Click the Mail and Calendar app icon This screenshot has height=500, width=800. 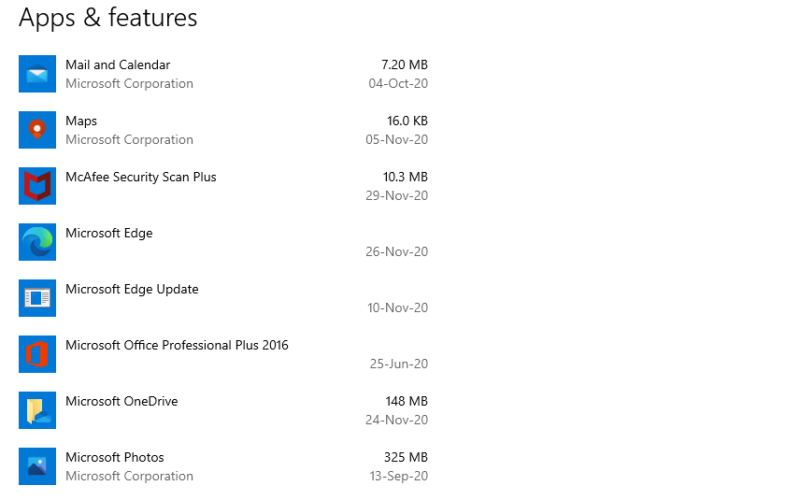(37, 74)
